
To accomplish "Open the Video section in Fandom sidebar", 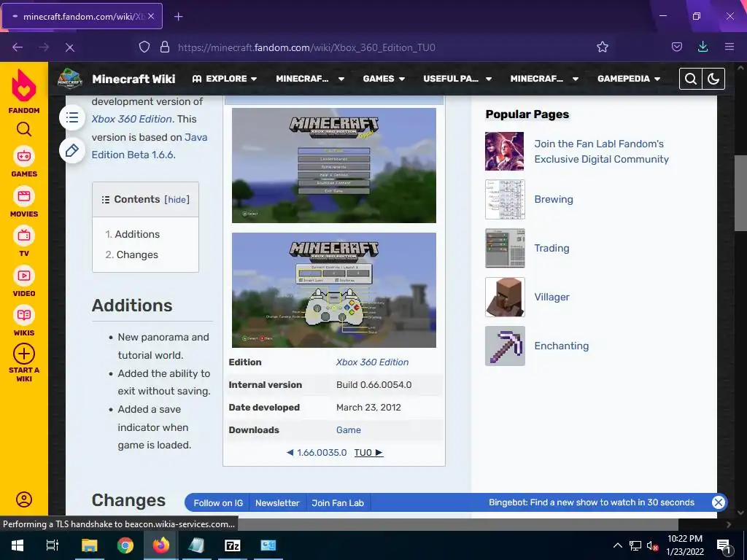I will (24, 282).
